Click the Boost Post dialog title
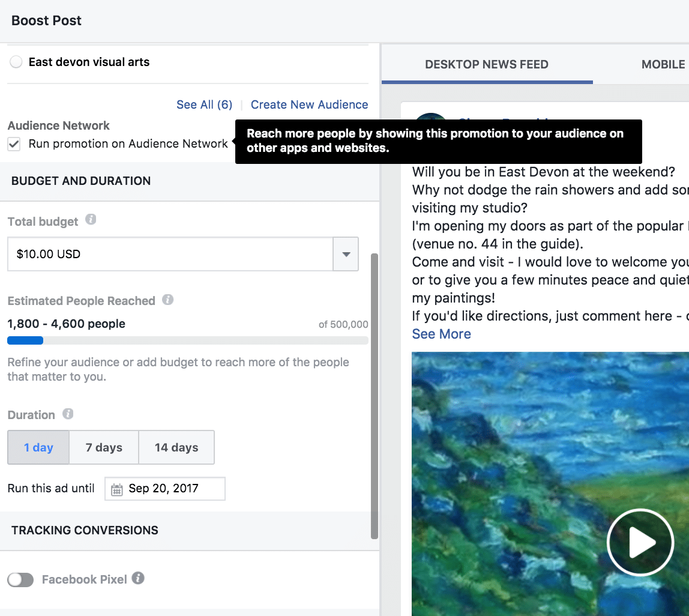The width and height of the screenshot is (689, 616). pos(46,20)
